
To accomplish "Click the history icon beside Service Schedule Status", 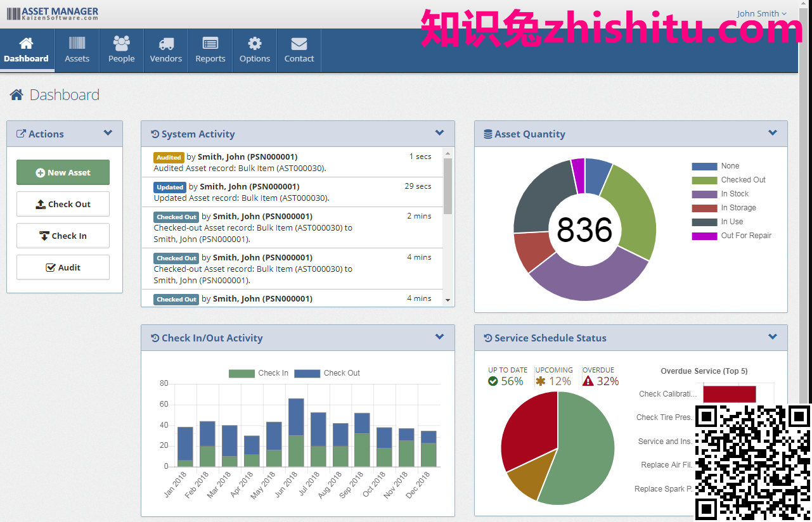I will (x=487, y=338).
